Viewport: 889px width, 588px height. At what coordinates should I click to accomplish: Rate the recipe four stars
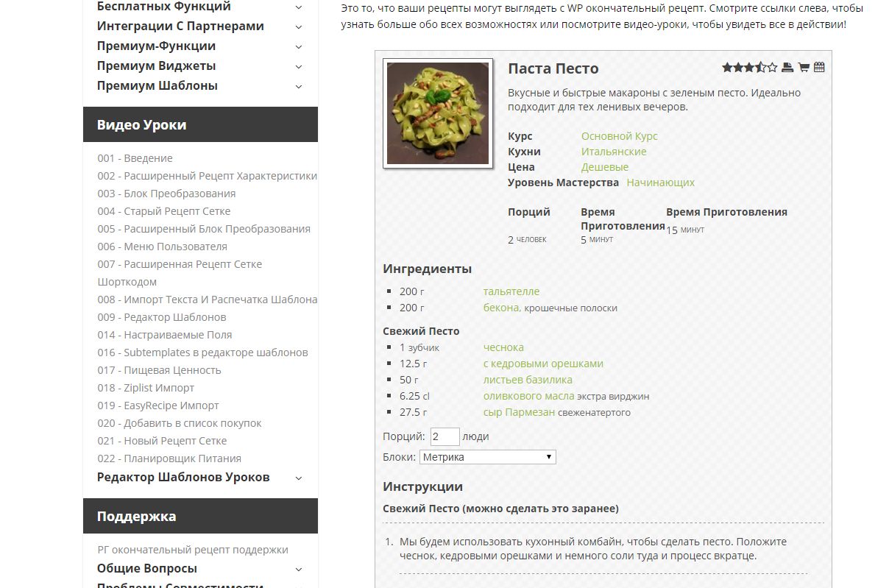[760, 68]
